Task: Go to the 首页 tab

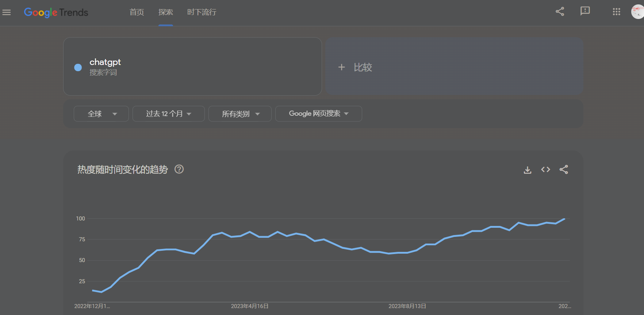Action: tap(137, 12)
